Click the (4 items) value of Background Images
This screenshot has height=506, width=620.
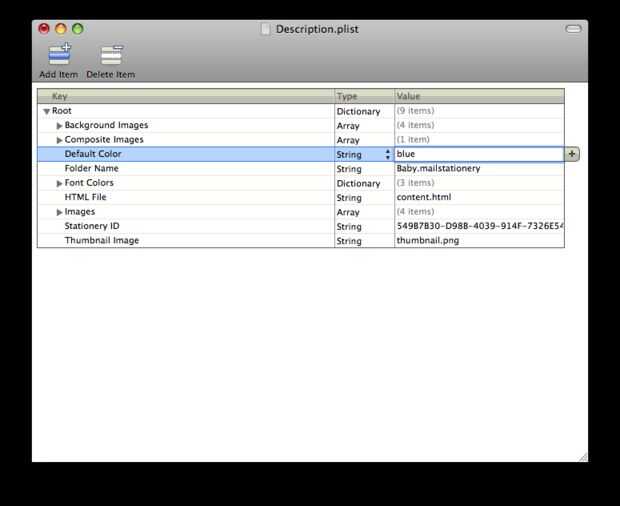(415, 125)
